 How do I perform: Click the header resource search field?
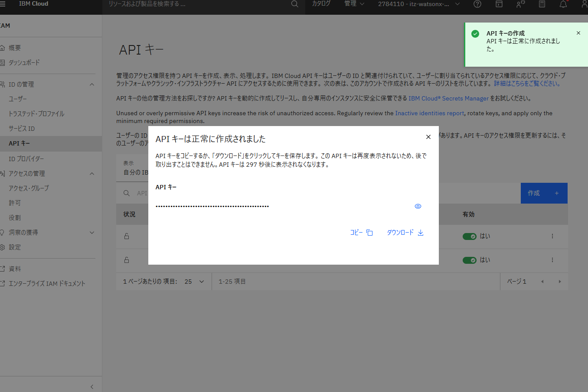(x=197, y=4)
